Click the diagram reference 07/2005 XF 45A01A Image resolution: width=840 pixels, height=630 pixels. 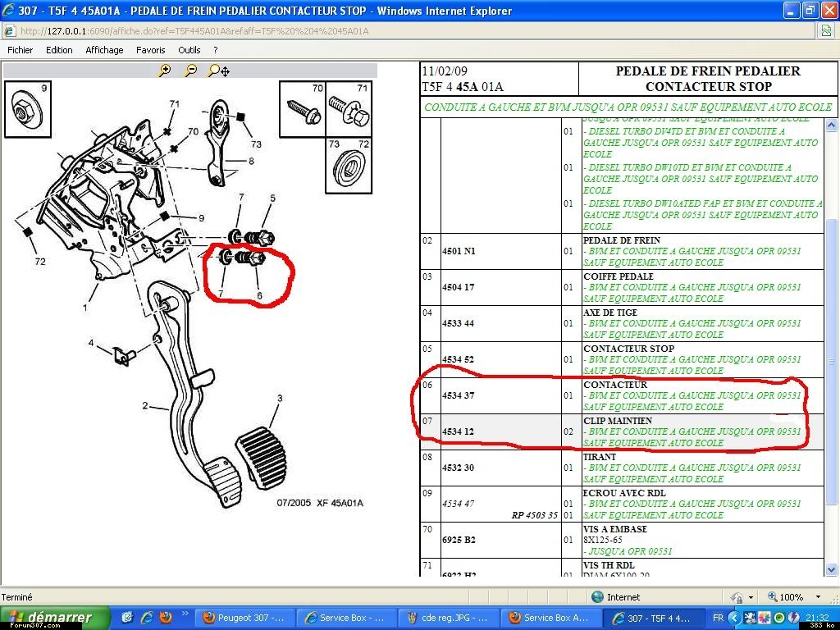[320, 503]
